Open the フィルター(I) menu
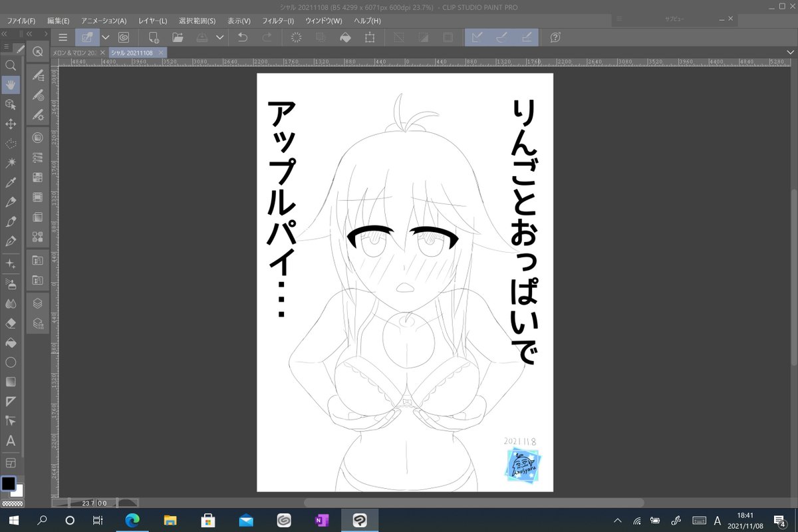The height and width of the screenshot is (532, 798). click(277, 21)
